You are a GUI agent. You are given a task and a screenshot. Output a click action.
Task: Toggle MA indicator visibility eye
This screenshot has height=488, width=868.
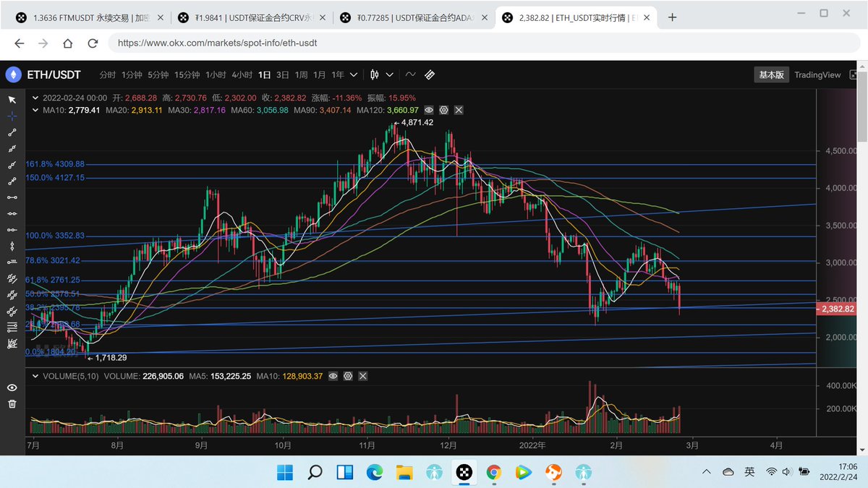tap(430, 110)
